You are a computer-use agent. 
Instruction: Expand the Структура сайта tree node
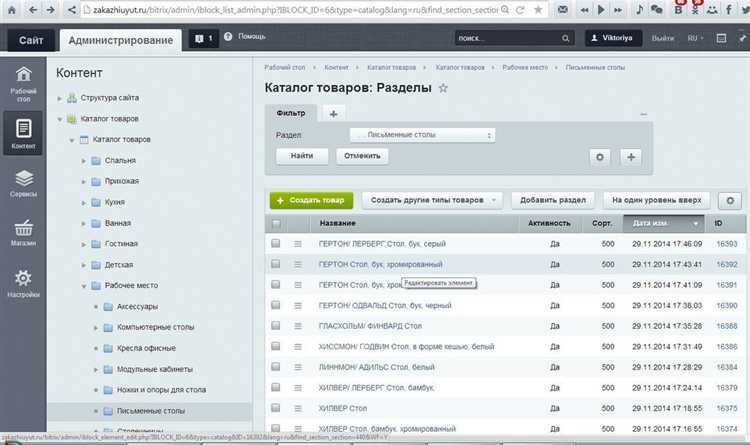coord(59,99)
